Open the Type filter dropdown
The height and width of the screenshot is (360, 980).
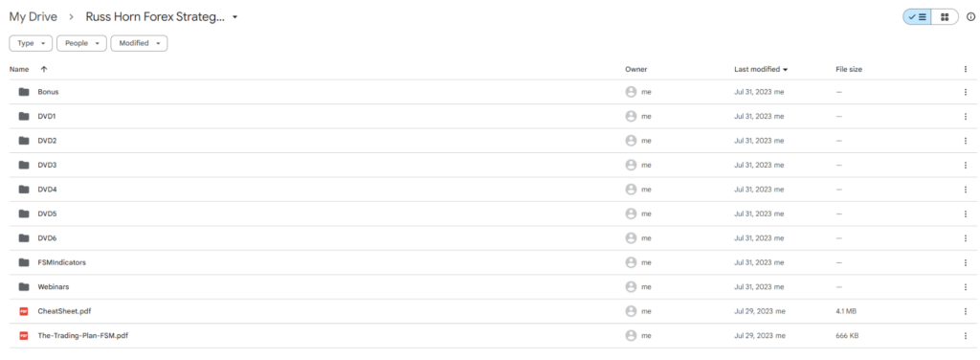[31, 44]
